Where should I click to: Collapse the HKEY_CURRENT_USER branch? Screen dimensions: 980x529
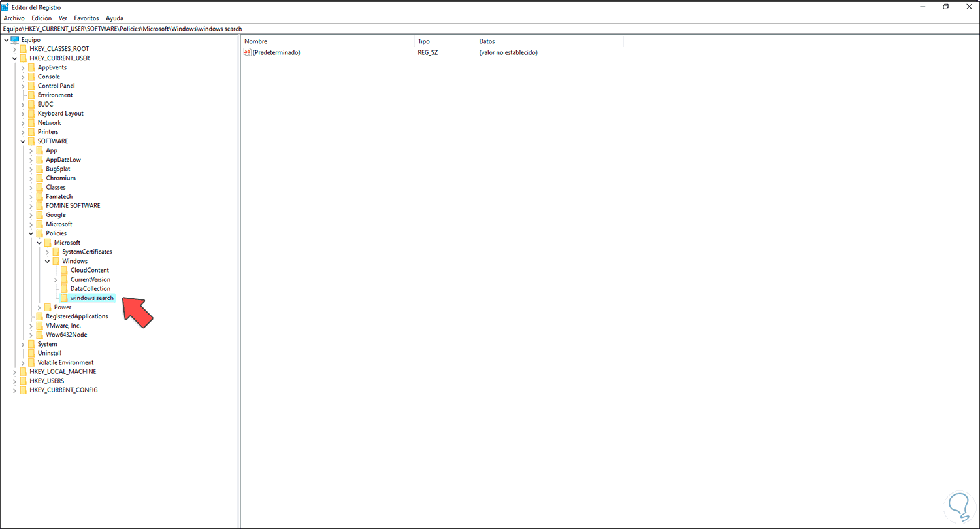pyautogui.click(x=14, y=58)
